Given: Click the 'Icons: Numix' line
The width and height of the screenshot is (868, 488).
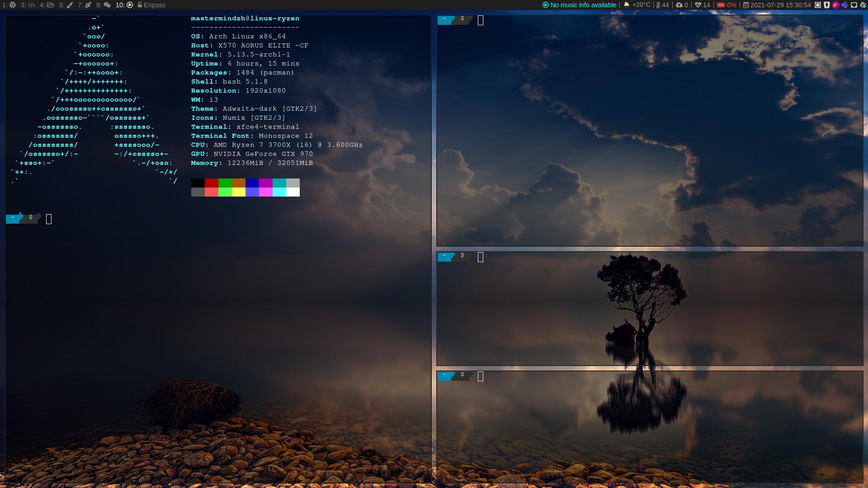Looking at the screenshot, I should 238,118.
